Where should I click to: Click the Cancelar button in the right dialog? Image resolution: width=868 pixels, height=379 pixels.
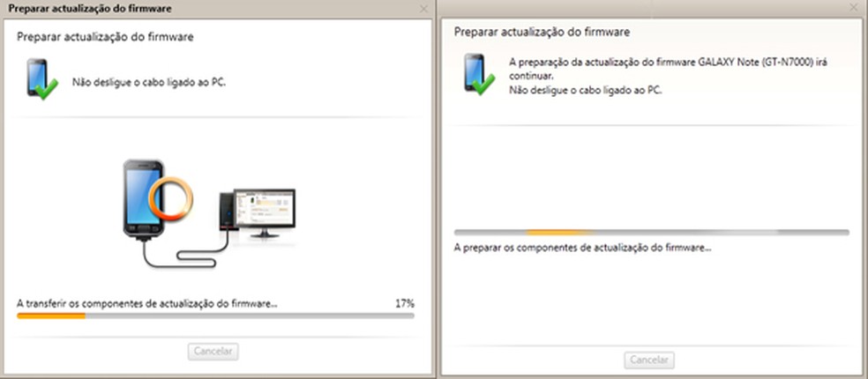(649, 360)
